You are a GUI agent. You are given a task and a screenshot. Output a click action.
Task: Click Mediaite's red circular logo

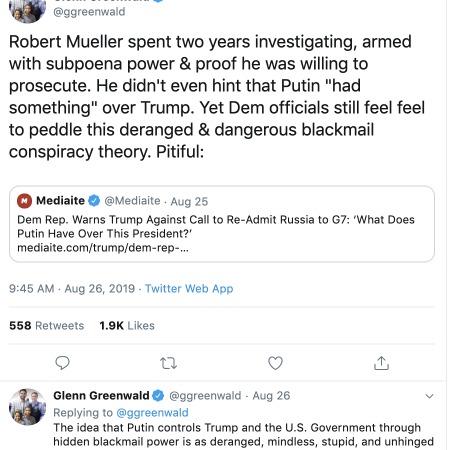coord(24,201)
